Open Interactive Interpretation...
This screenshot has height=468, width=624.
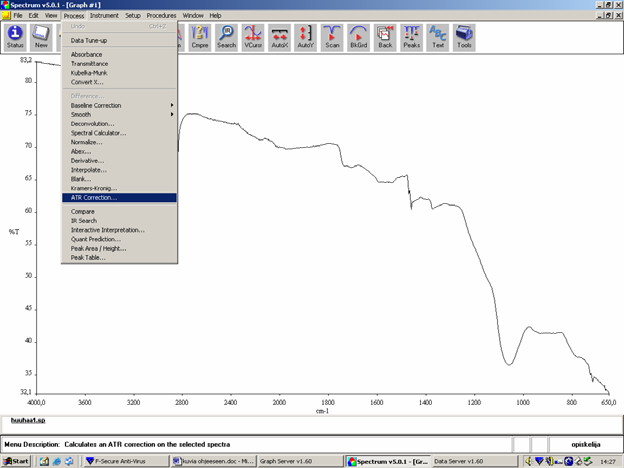point(119,230)
